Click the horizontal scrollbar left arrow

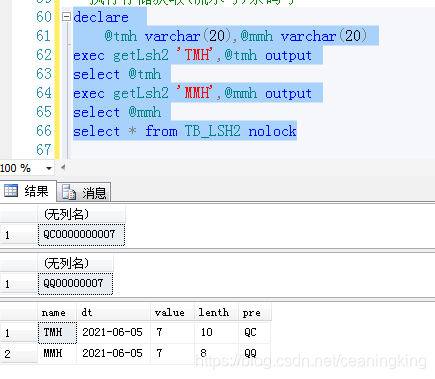(63, 168)
